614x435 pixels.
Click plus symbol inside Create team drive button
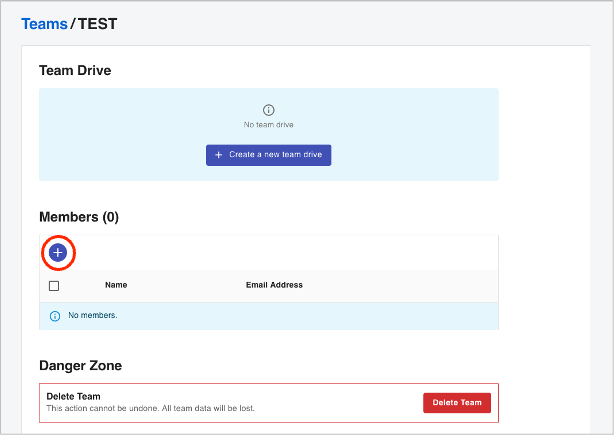pyautogui.click(x=219, y=155)
